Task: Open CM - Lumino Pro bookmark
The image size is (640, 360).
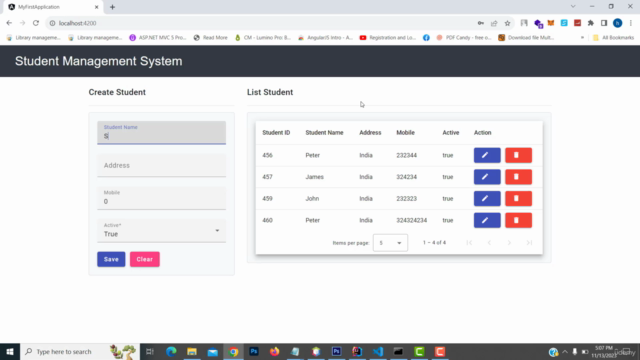Action: (x=263, y=38)
